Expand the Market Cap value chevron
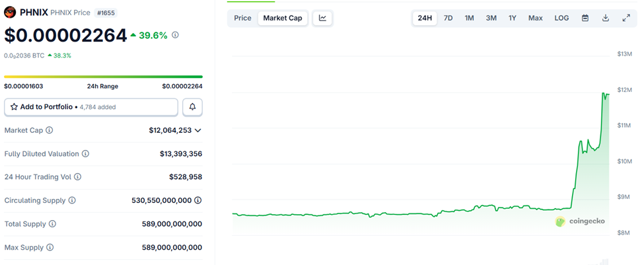 pyautogui.click(x=197, y=131)
